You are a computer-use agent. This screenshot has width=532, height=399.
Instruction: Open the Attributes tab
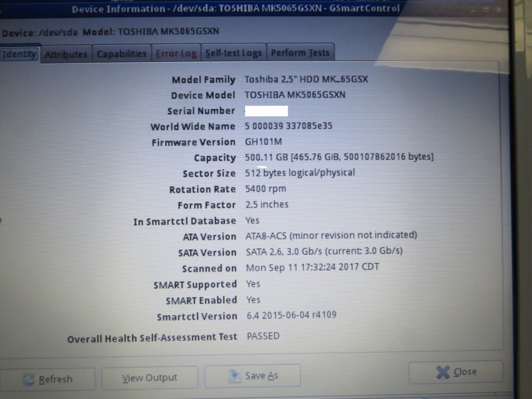click(66, 54)
